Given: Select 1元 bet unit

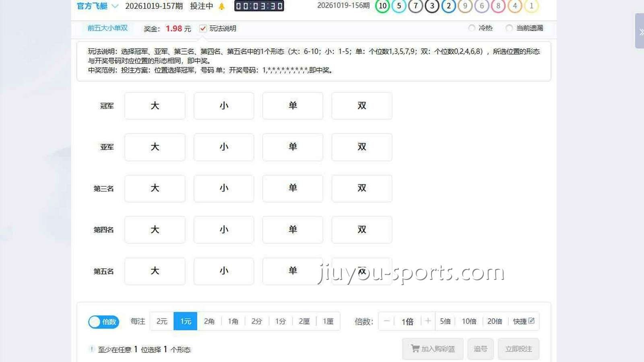Looking at the screenshot, I should [x=186, y=321].
